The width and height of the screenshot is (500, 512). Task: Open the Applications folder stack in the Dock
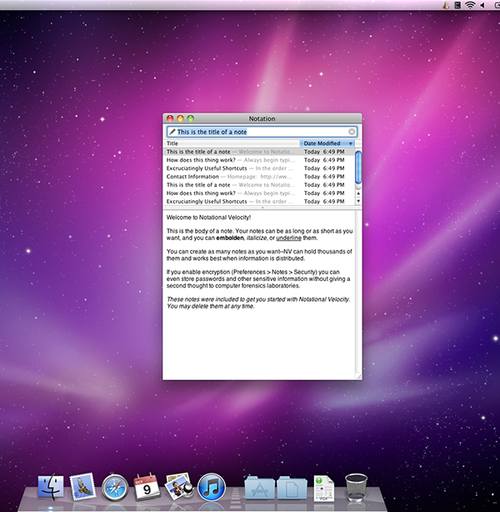260,488
